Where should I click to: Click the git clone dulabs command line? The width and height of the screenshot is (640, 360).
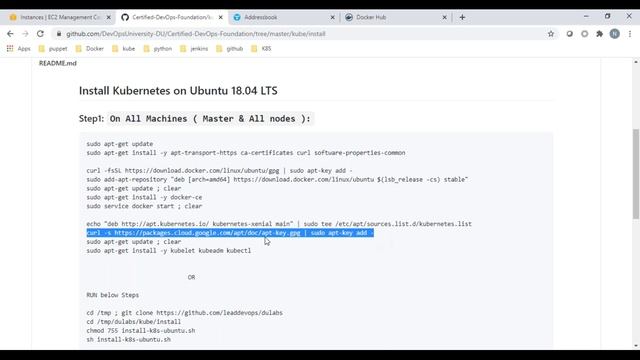(184, 313)
